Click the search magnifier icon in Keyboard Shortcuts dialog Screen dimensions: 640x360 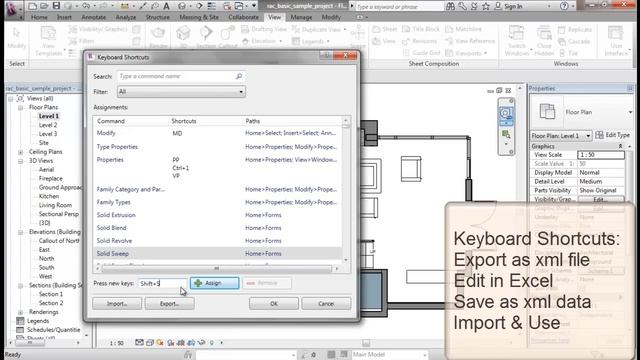[239, 76]
